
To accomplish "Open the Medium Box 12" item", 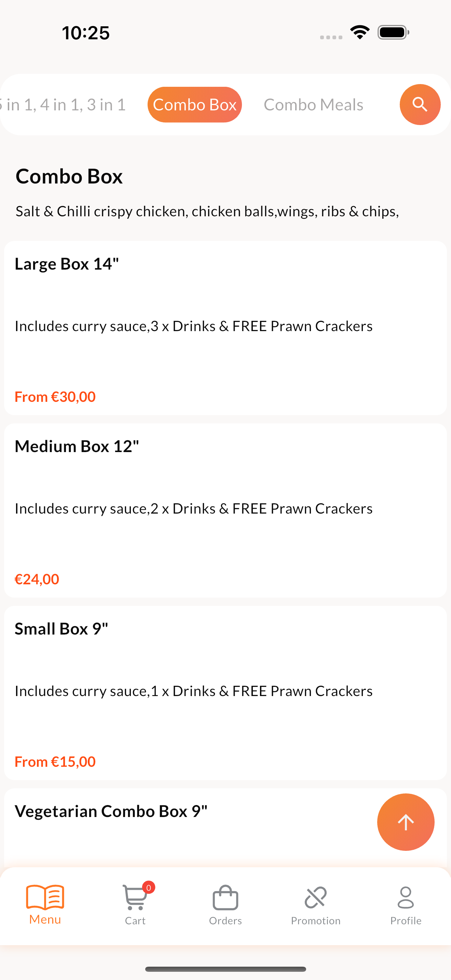I will [225, 510].
